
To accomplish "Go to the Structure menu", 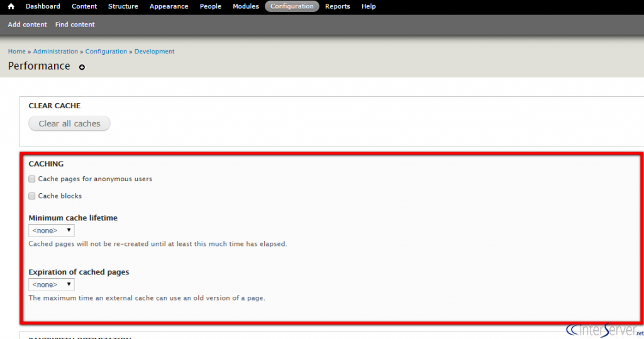I will [x=123, y=6].
